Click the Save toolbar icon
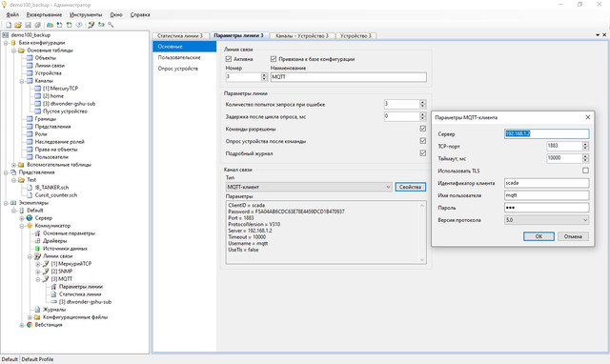610x364 pixels. (28, 25)
